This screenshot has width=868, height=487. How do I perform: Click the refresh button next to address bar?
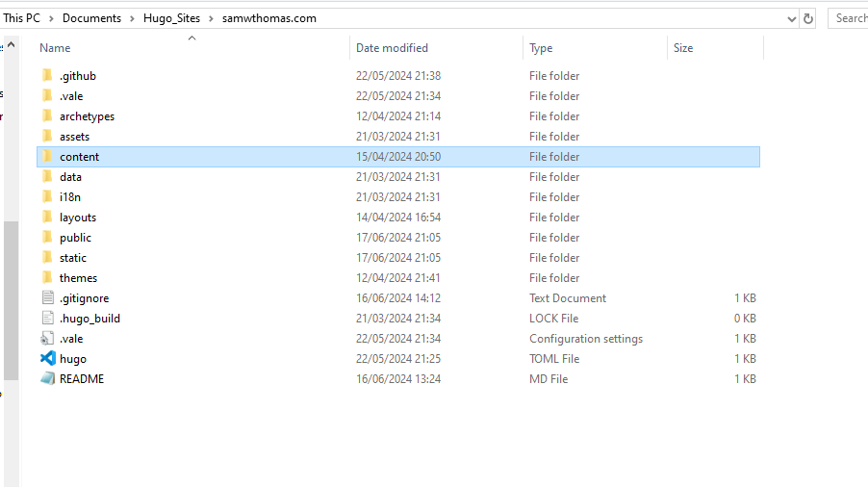[x=808, y=18]
